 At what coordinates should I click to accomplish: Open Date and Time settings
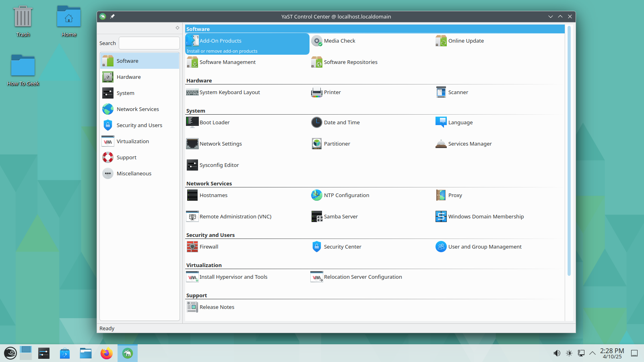coord(335,123)
